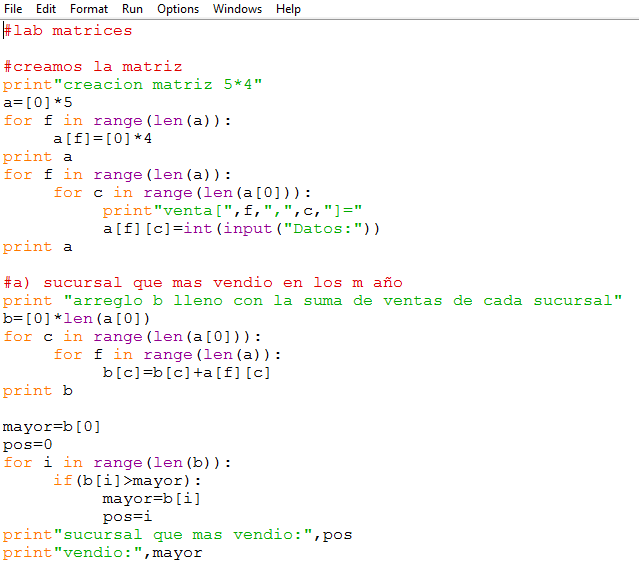Click the line 'mayor=b[0]'
The width and height of the screenshot is (639, 571).
(x=52, y=427)
